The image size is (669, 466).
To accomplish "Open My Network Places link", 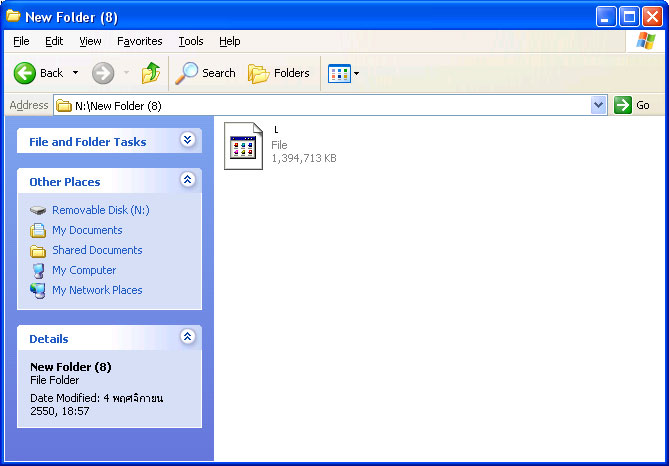I will pyautogui.click(x=97, y=290).
